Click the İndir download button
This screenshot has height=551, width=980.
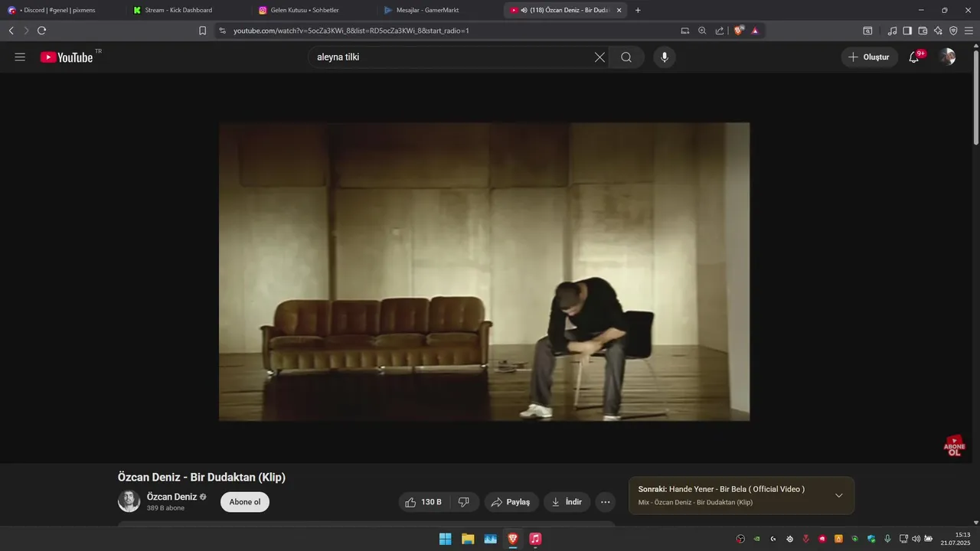[x=567, y=502]
